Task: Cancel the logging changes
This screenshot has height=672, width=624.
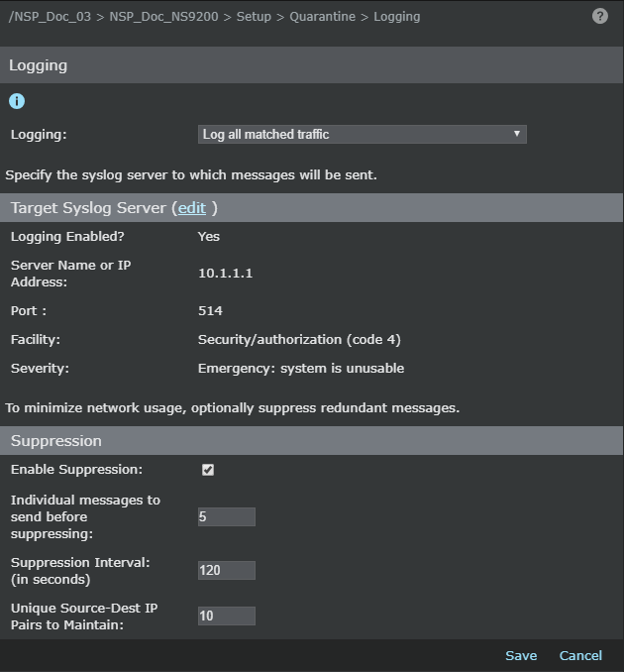Action: click(580, 655)
